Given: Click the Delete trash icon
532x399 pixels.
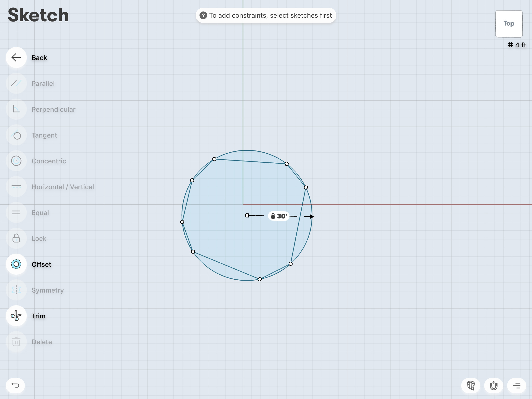Looking at the screenshot, I should (16, 342).
